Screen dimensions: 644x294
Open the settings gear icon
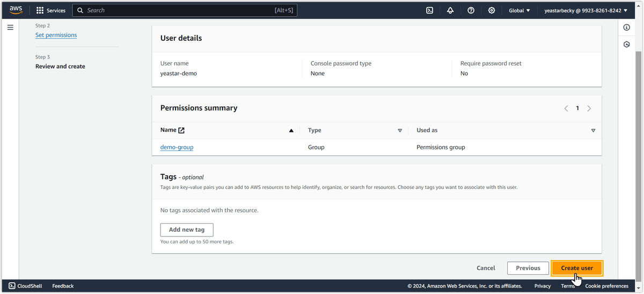492,10
